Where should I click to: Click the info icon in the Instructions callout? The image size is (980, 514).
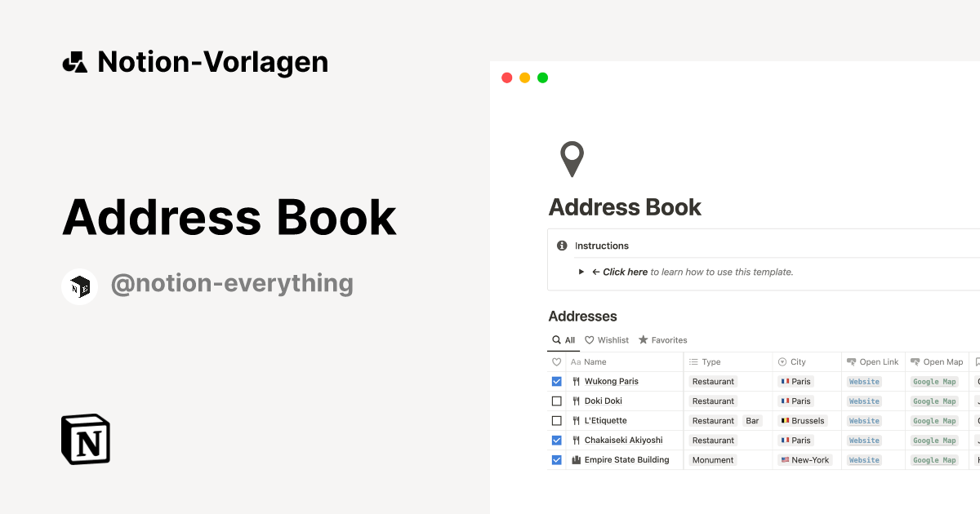(x=562, y=246)
